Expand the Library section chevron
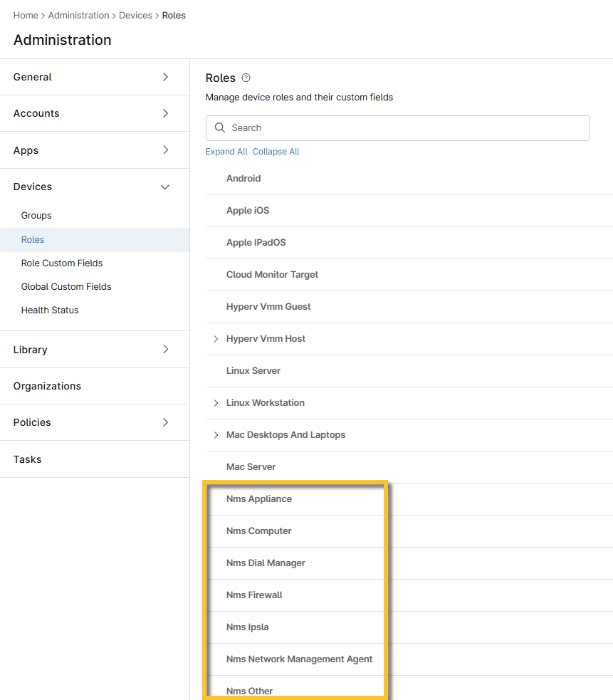 click(x=165, y=350)
